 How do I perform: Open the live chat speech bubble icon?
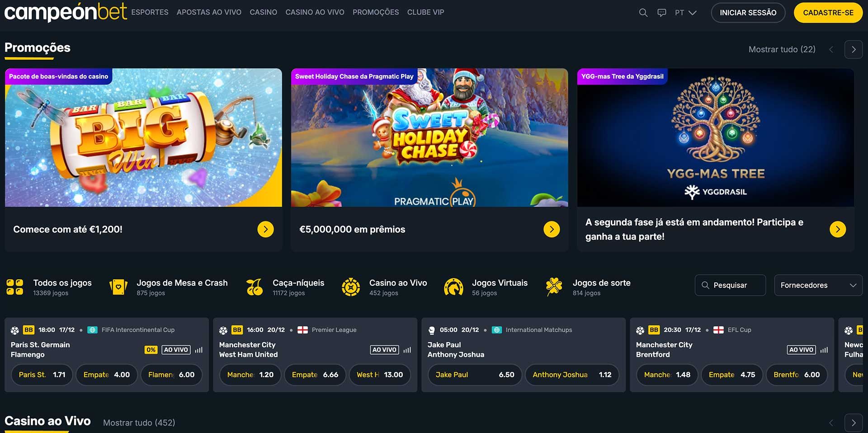pos(662,13)
